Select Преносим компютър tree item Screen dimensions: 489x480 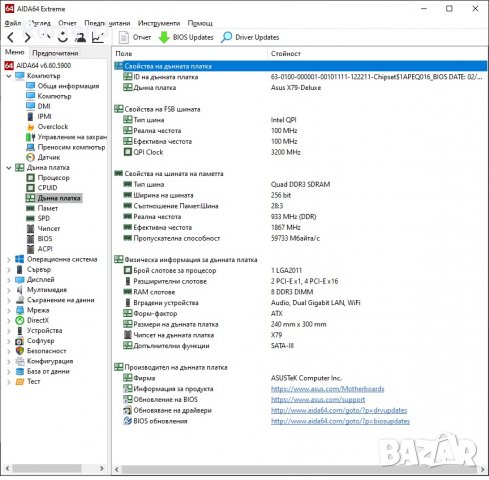[71, 147]
